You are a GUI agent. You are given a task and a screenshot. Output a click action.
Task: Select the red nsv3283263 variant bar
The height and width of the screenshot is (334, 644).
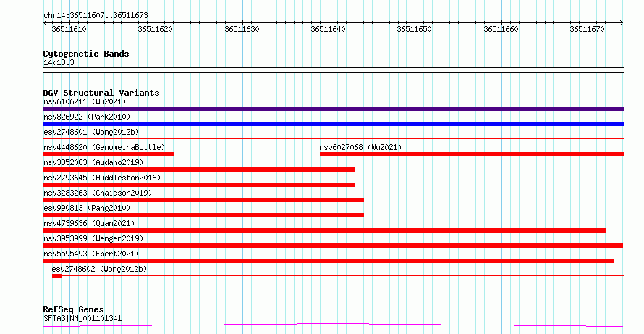(203, 200)
